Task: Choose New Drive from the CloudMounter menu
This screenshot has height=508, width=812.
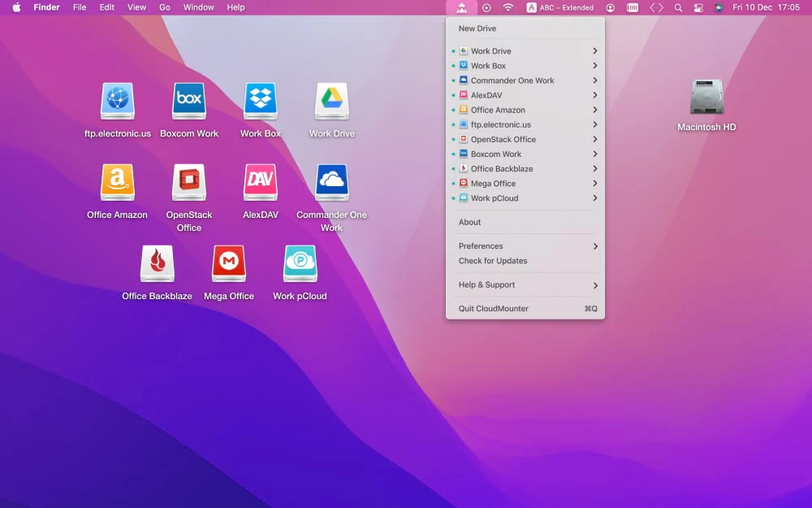Action: [477, 28]
